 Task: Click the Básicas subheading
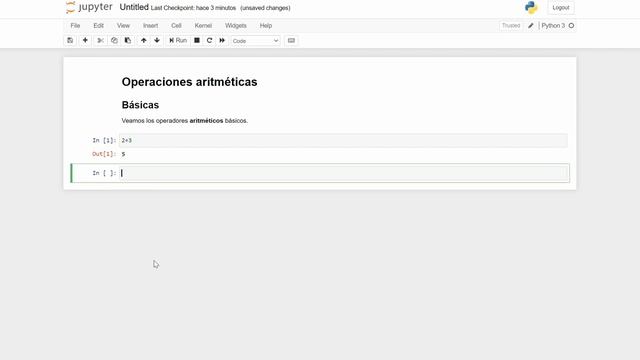click(140, 105)
